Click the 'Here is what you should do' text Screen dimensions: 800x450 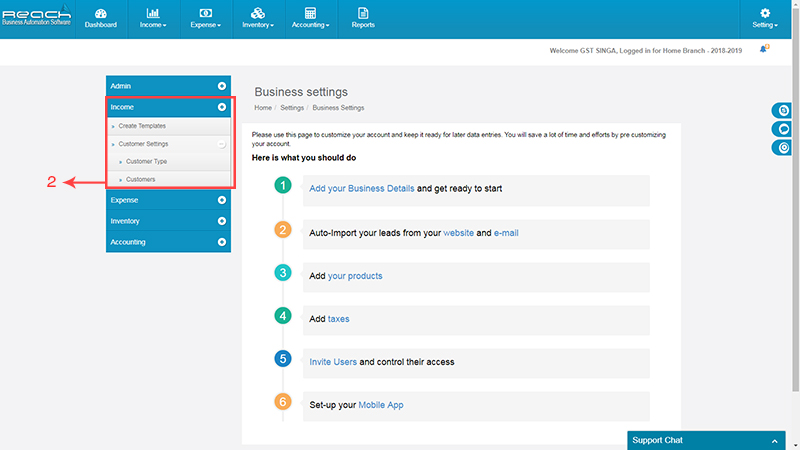[304, 158]
